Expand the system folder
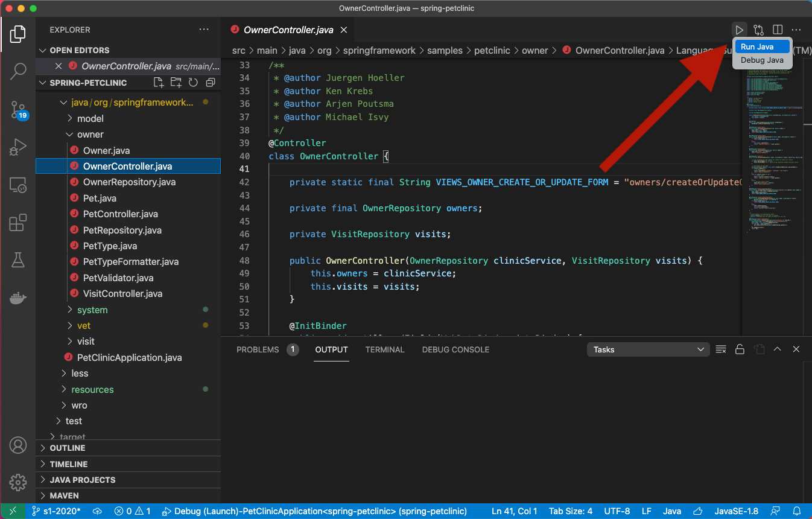Image resolution: width=812 pixels, height=519 pixels. pos(92,310)
